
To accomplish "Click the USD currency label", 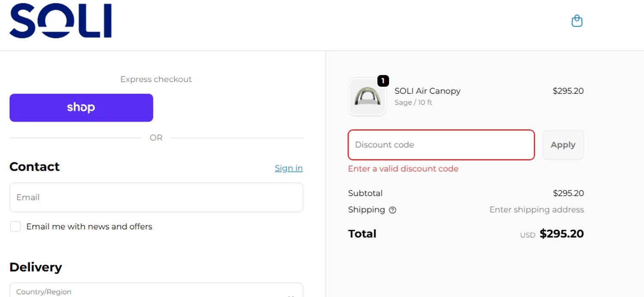I will [528, 235].
